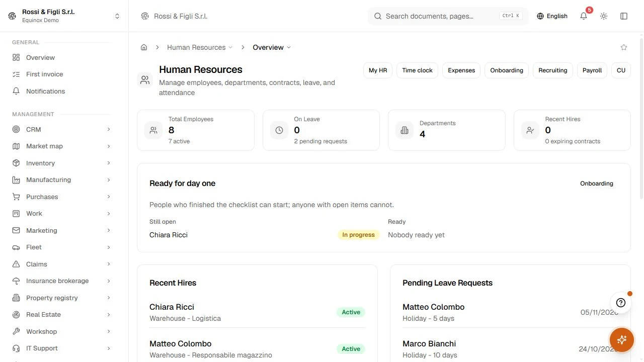Click the globe language icon
The width and height of the screenshot is (644, 362).
[x=540, y=16]
